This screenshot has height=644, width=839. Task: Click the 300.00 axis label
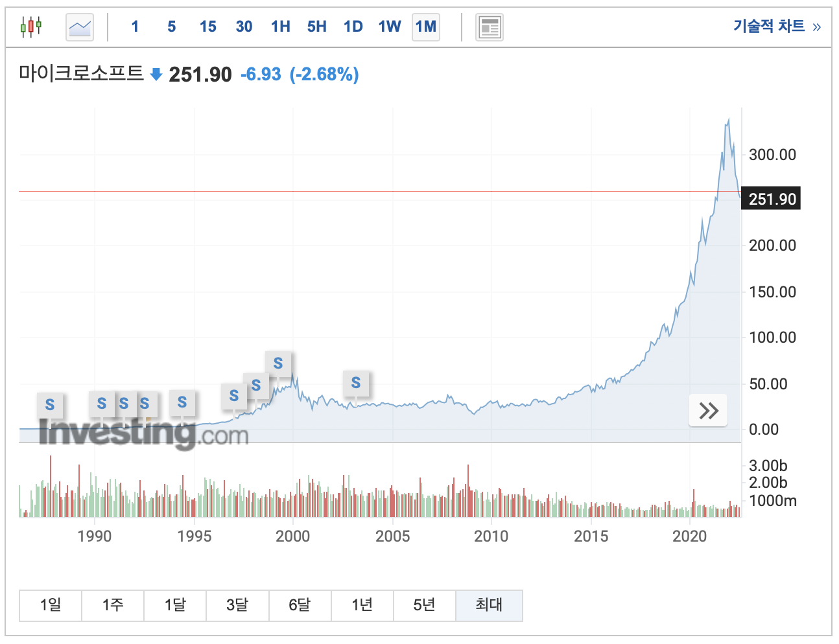point(772,155)
